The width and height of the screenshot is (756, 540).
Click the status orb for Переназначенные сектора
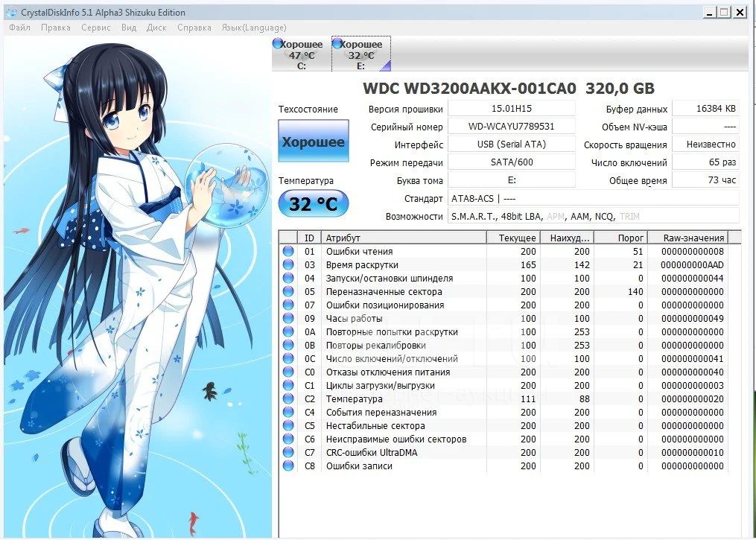(x=288, y=292)
